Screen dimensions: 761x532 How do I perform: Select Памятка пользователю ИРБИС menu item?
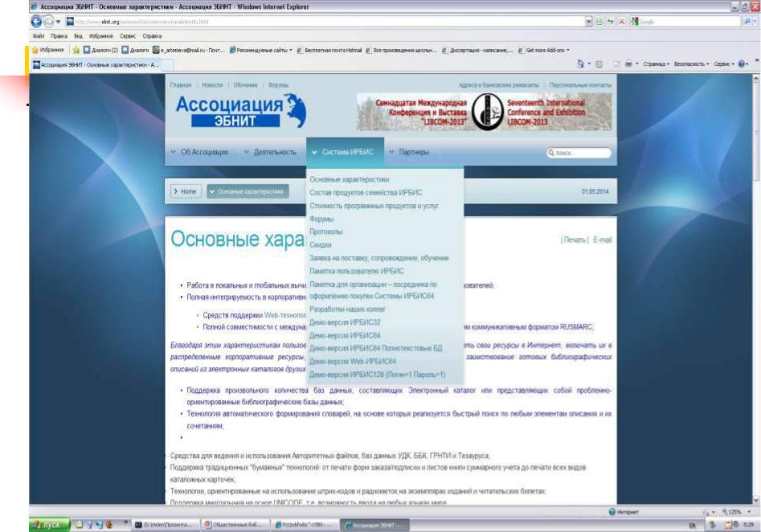tap(356, 272)
